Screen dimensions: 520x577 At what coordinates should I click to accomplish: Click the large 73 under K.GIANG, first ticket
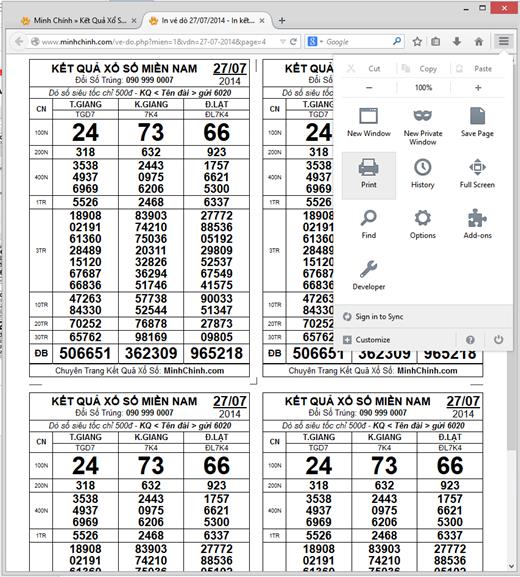click(151, 132)
